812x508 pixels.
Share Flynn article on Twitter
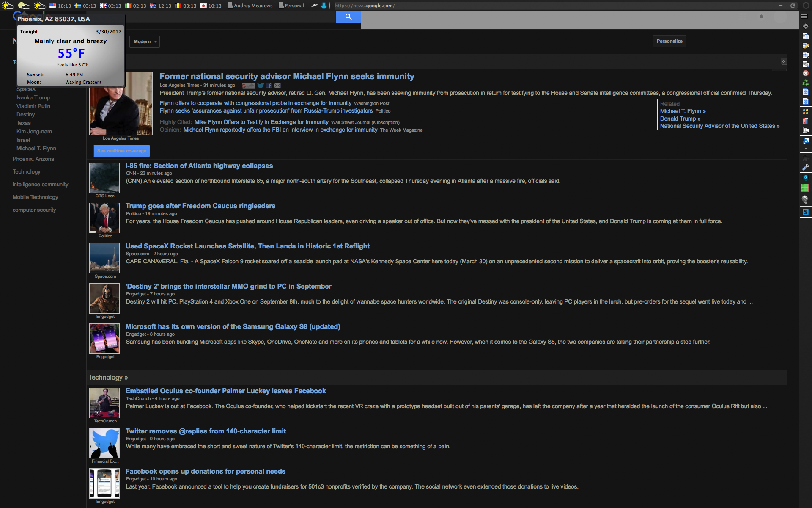(x=261, y=86)
